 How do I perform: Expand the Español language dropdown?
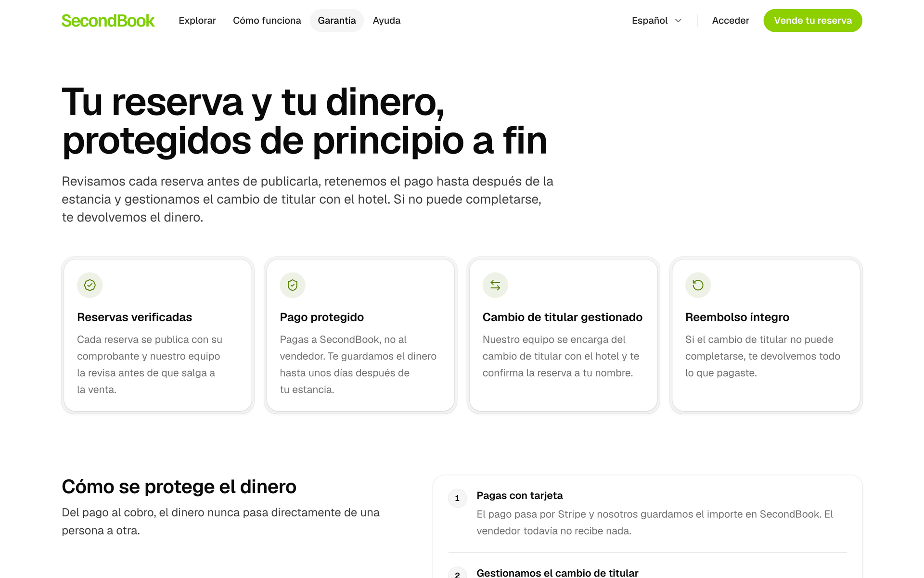657,21
